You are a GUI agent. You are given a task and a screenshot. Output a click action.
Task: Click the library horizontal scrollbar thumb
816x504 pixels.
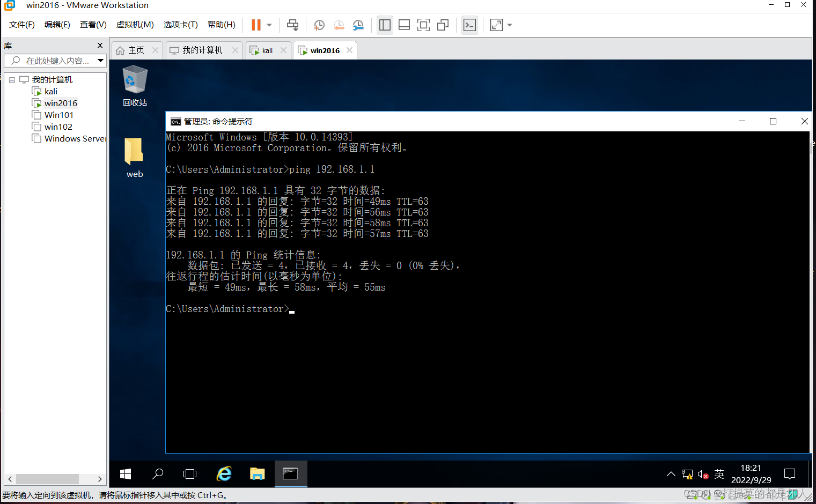pos(47,479)
